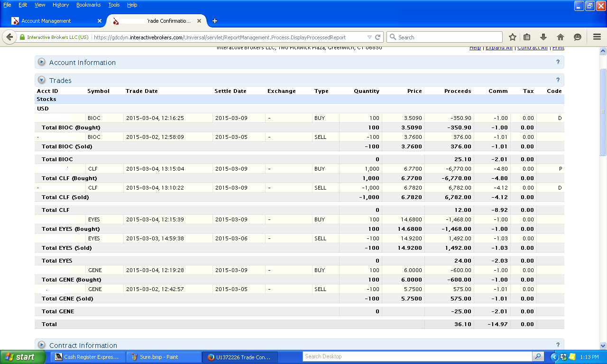Open the History menu
The height and width of the screenshot is (364, 607).
point(61,5)
